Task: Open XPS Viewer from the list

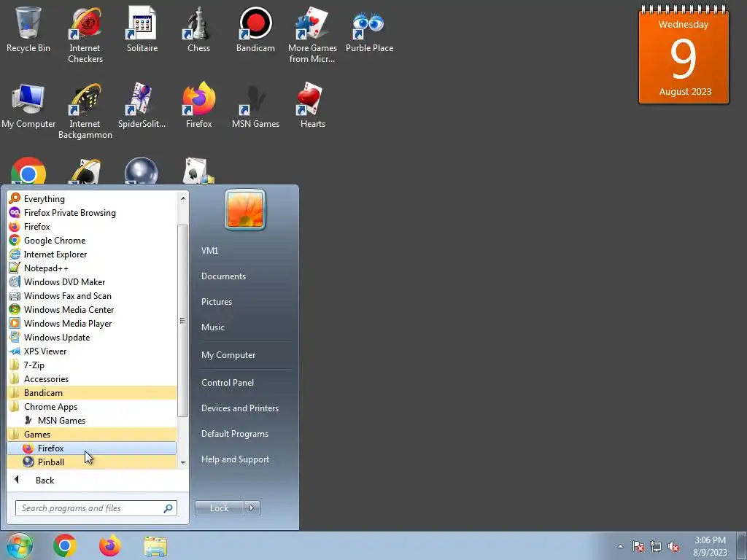Action: (x=92, y=351)
